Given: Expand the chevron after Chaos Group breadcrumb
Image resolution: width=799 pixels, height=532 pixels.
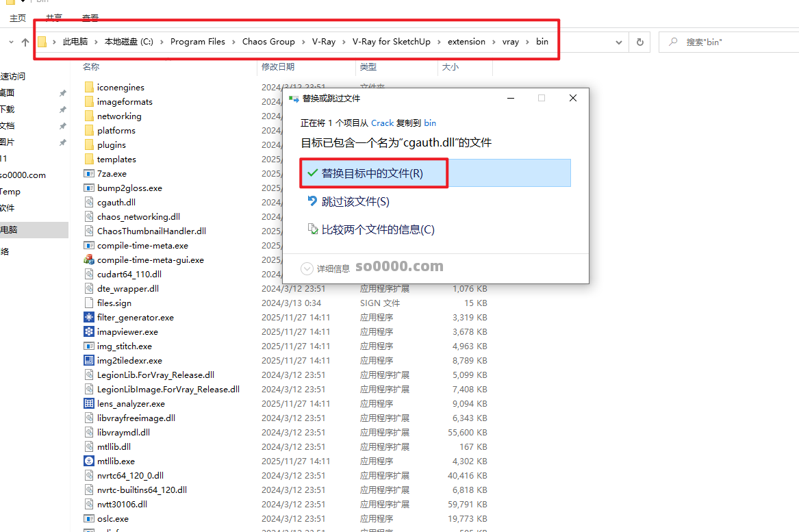Looking at the screenshot, I should click(303, 42).
